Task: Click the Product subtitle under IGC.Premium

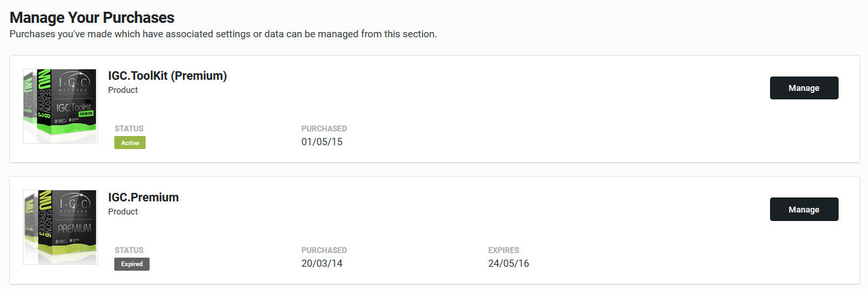Action: (x=123, y=212)
